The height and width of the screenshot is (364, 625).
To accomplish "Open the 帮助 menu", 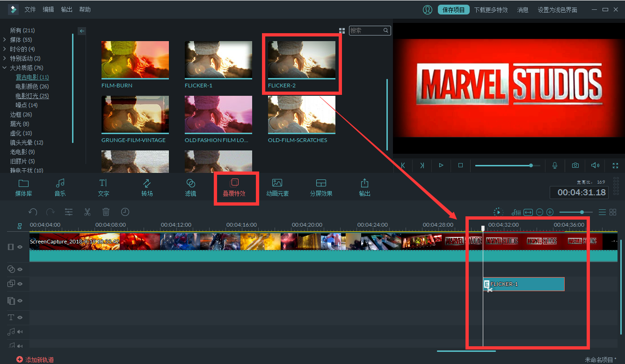I will click(85, 10).
